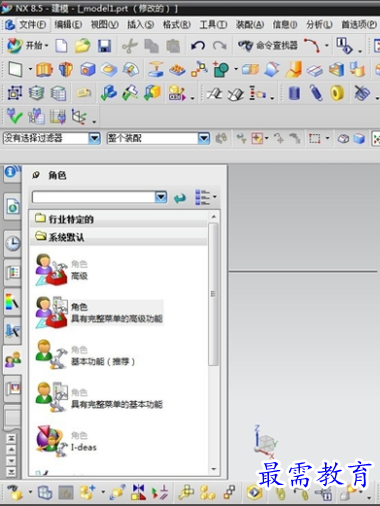Select the 高级 role

[62, 270]
